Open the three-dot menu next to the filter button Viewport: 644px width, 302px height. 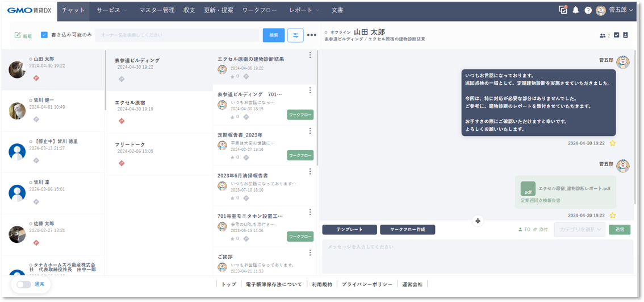(x=312, y=35)
